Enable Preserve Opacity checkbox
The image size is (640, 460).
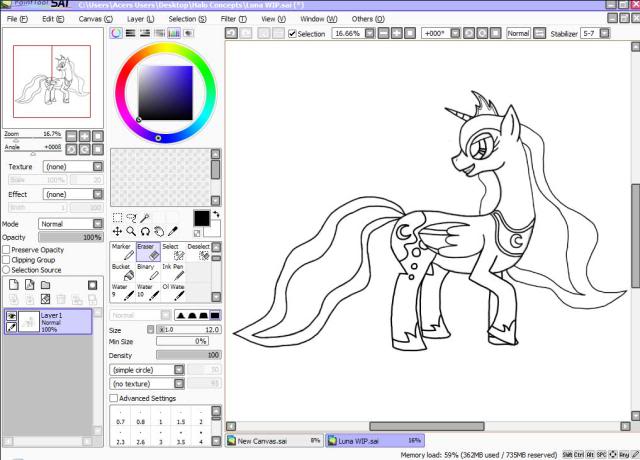click(6, 249)
